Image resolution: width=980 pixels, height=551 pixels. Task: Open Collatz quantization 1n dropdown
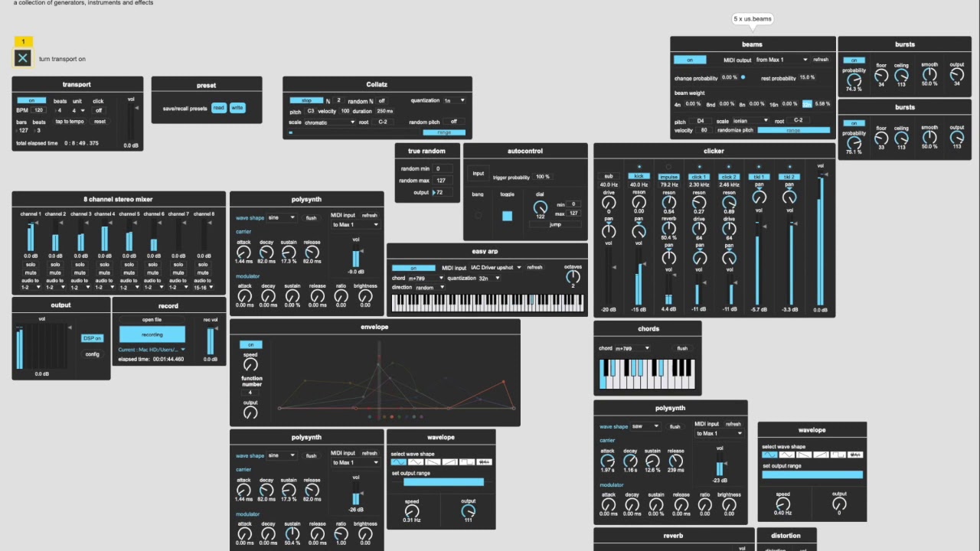pyautogui.click(x=455, y=100)
